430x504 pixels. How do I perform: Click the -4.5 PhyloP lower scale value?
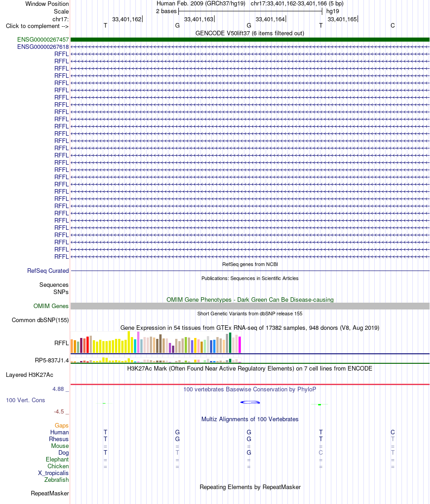(59, 411)
